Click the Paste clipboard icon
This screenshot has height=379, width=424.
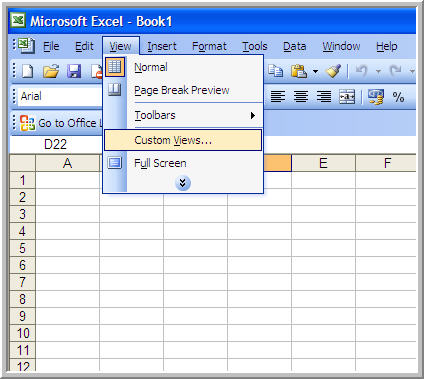[299, 71]
